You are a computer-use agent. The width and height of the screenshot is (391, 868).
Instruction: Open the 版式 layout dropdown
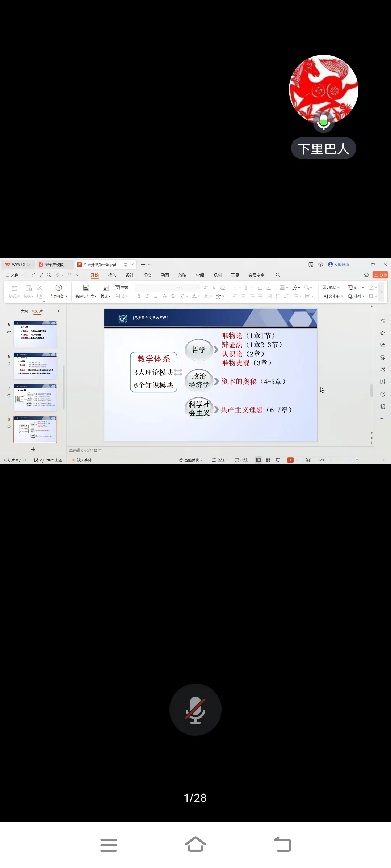(105, 296)
